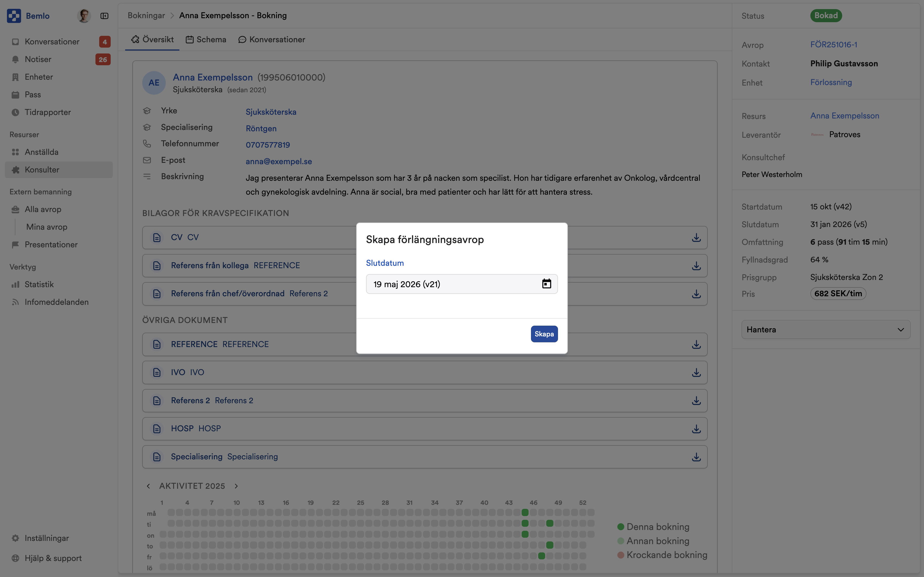Open the IVO document row
This screenshot has height=577, width=924.
tap(425, 372)
